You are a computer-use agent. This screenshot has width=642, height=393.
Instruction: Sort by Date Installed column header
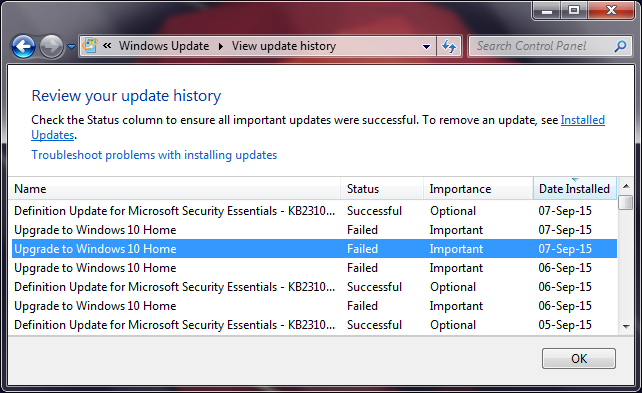coord(575,189)
